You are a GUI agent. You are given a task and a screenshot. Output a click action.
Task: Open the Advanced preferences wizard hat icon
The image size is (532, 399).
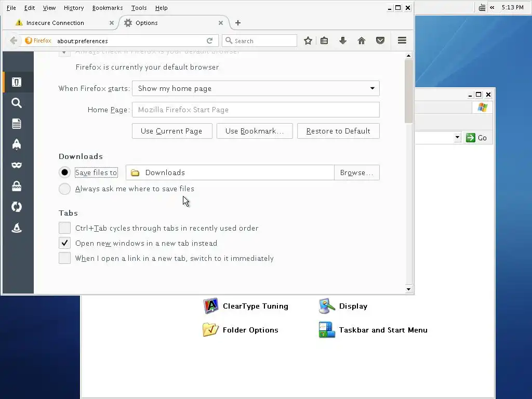tap(17, 228)
